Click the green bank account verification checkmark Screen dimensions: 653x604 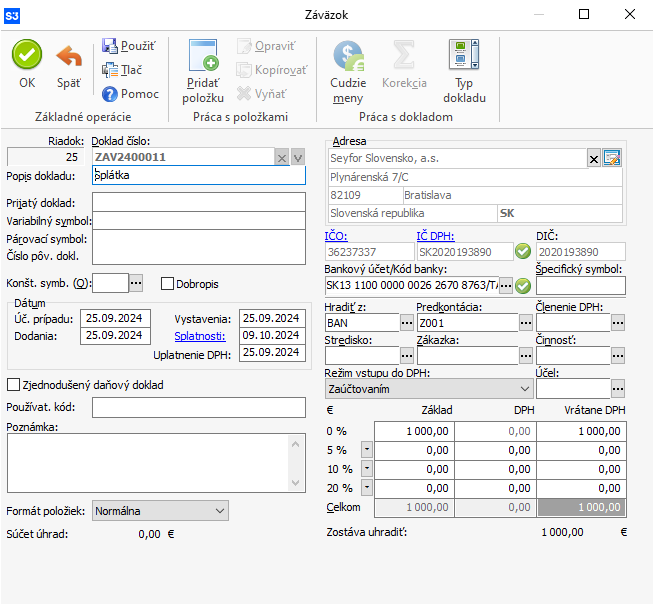(x=523, y=286)
